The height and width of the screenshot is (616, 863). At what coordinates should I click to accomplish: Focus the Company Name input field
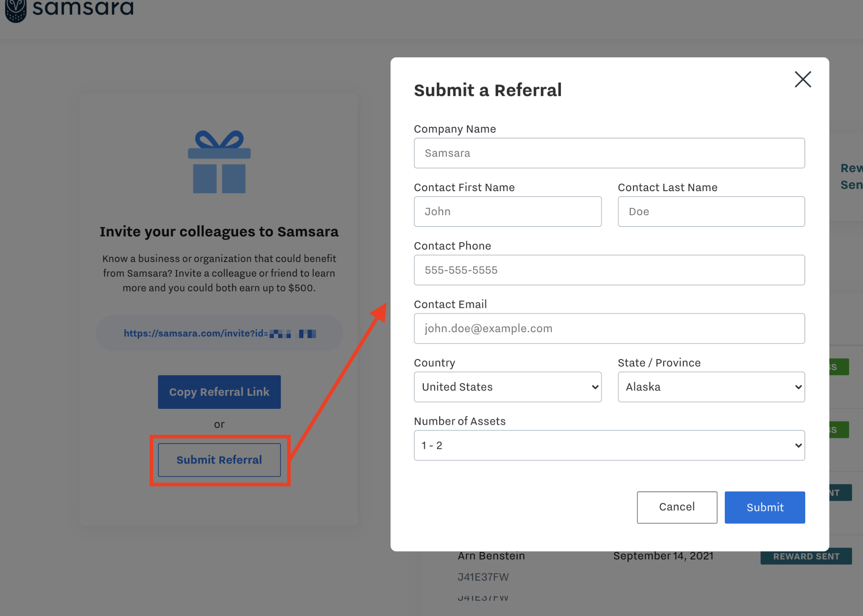click(x=609, y=153)
